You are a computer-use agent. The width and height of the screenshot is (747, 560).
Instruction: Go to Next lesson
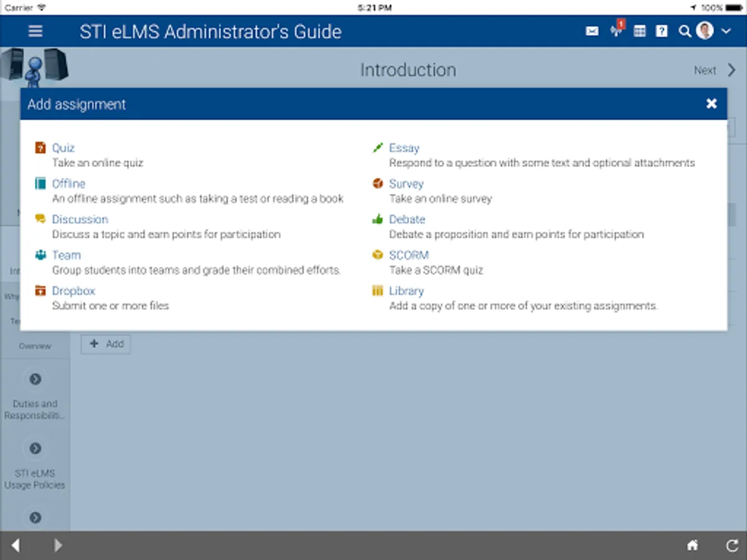pos(705,70)
